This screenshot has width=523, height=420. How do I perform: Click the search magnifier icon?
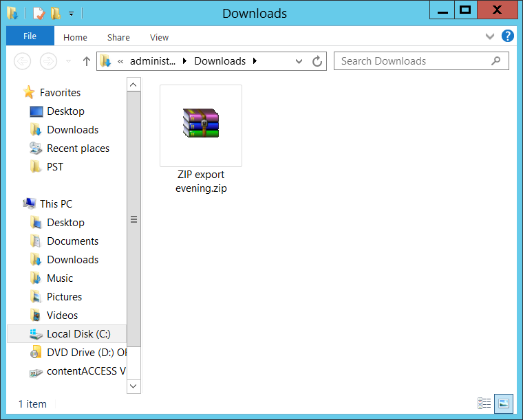point(495,61)
